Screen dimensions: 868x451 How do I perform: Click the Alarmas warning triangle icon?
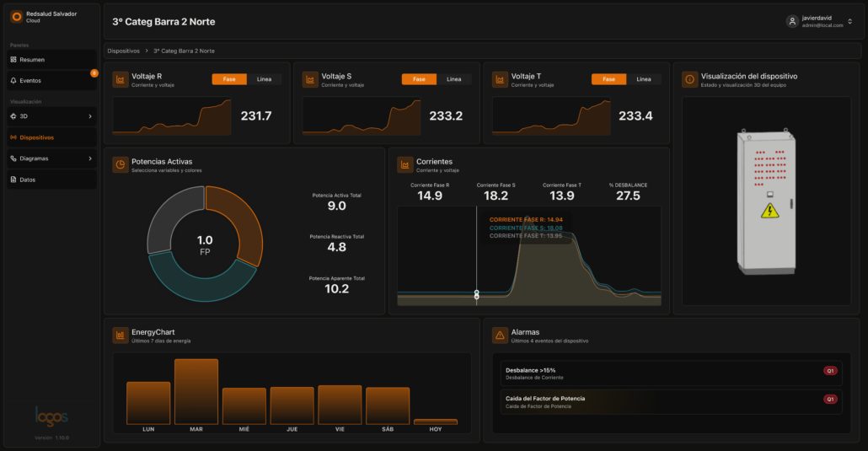tap(500, 336)
